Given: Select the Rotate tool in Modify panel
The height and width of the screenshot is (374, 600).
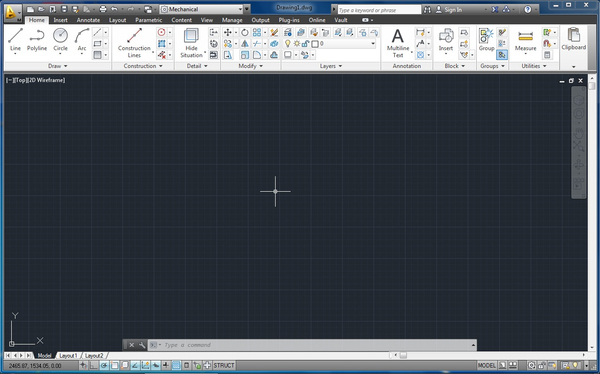Looking at the screenshot, I should 245,33.
